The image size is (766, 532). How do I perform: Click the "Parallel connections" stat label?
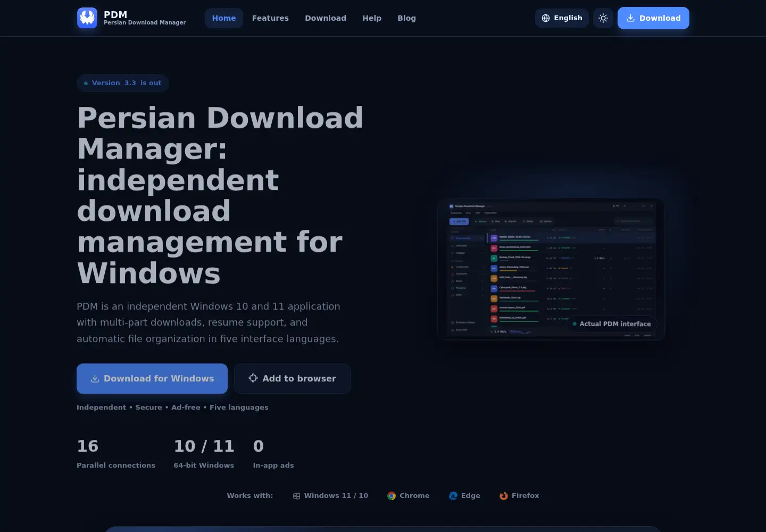tap(116, 465)
